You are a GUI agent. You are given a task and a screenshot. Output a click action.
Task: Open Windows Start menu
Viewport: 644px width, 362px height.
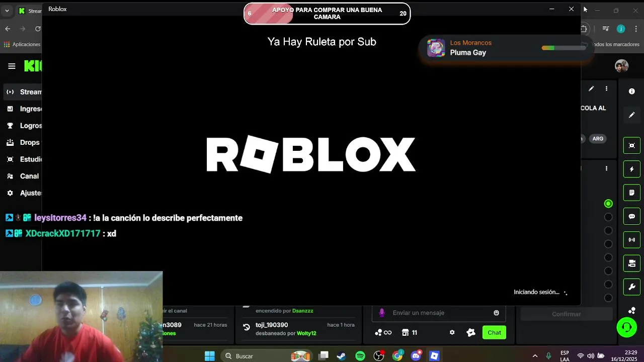pyautogui.click(x=210, y=356)
